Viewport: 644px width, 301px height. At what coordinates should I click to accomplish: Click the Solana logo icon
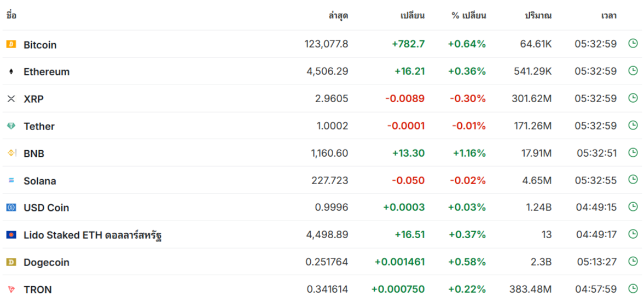pos(11,180)
